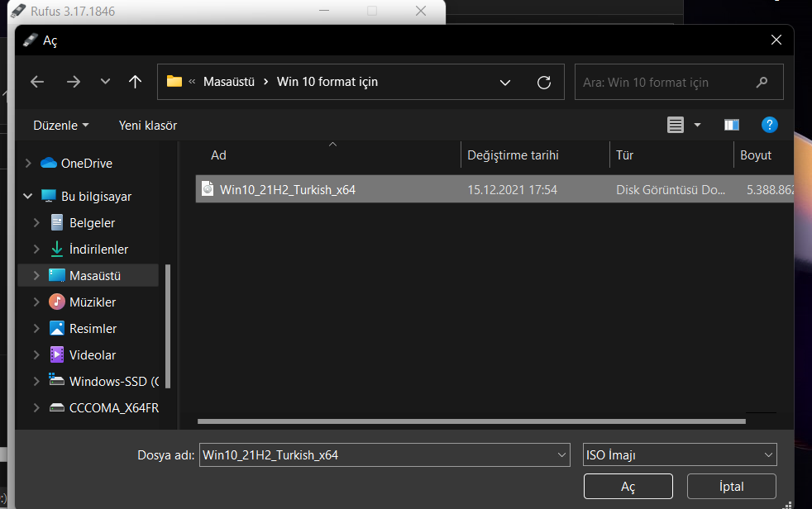Viewport: 812px width, 509px height.
Task: Open Müzikler folder
Action: coord(92,302)
